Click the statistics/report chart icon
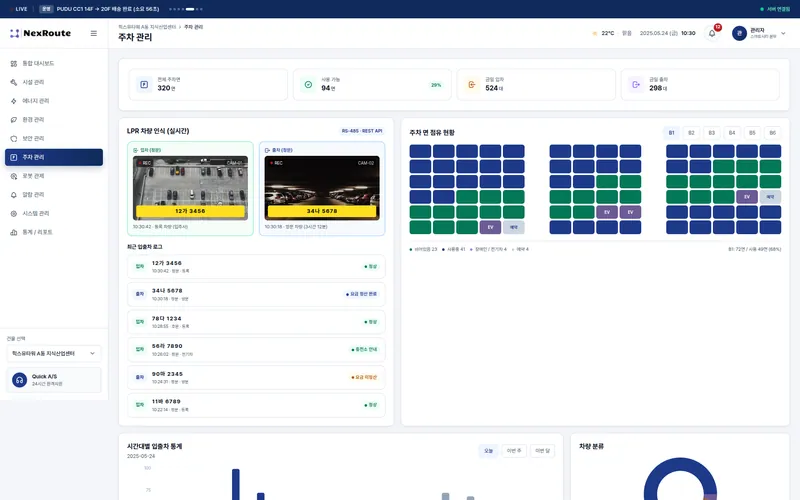The height and width of the screenshot is (500, 800). pyautogui.click(x=14, y=232)
